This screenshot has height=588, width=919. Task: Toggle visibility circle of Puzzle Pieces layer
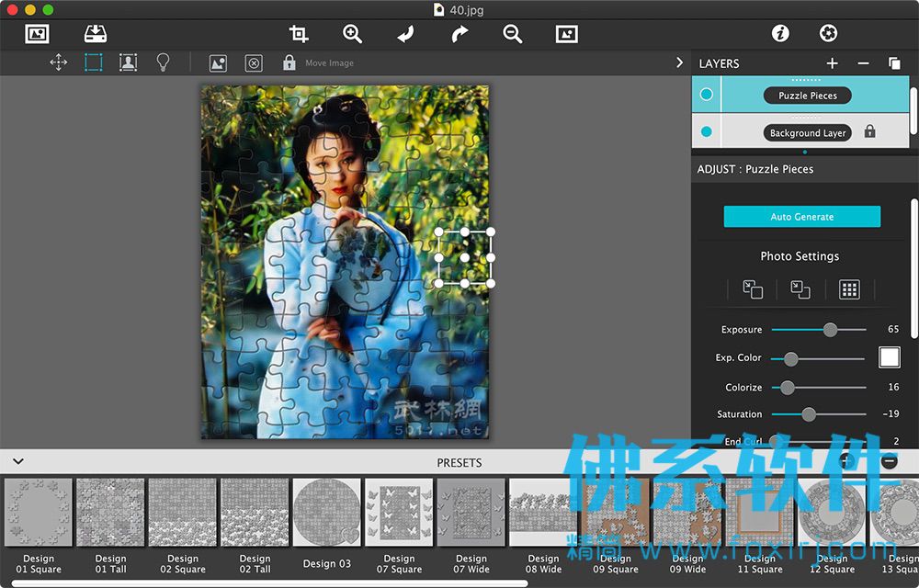pos(706,95)
